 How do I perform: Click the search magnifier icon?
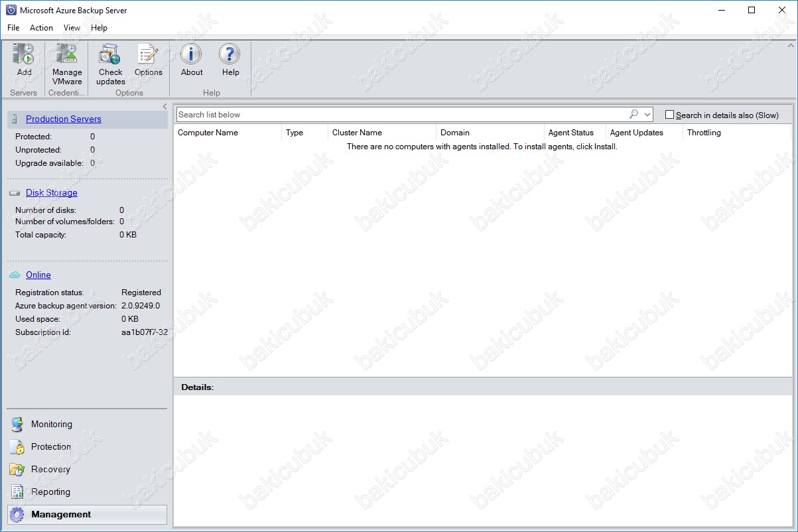pos(634,114)
